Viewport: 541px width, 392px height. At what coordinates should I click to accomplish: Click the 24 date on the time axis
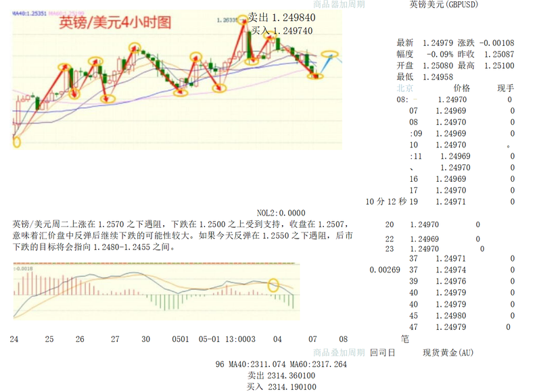[x=14, y=339]
